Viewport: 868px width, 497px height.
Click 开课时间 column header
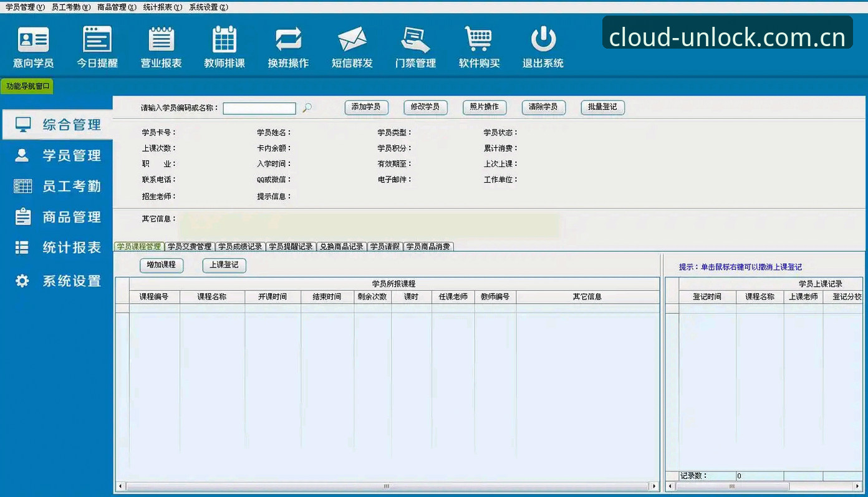tap(272, 297)
